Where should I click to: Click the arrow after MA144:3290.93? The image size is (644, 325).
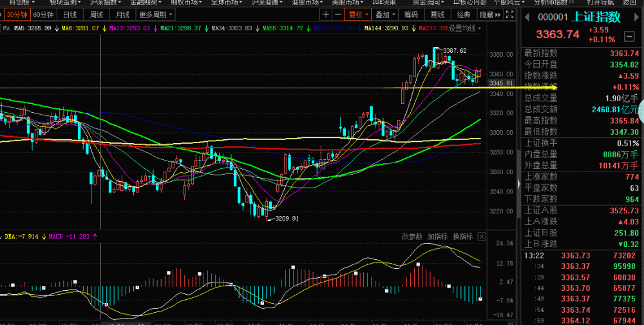pos(413,28)
